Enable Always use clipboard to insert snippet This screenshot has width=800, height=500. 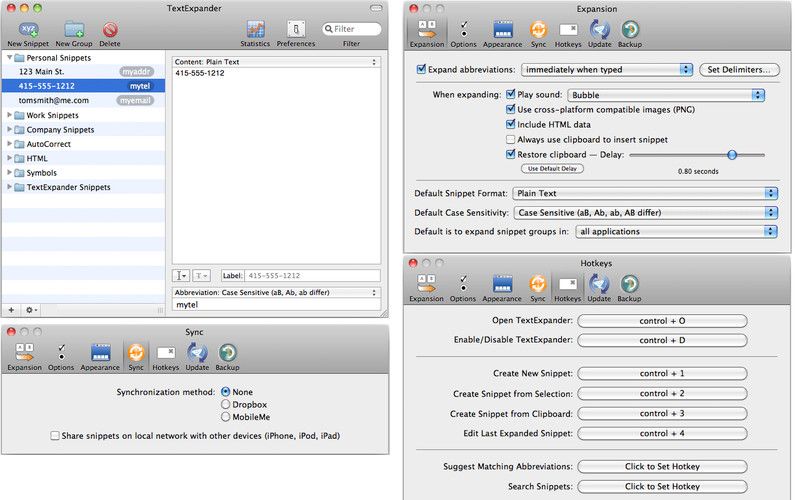point(510,139)
